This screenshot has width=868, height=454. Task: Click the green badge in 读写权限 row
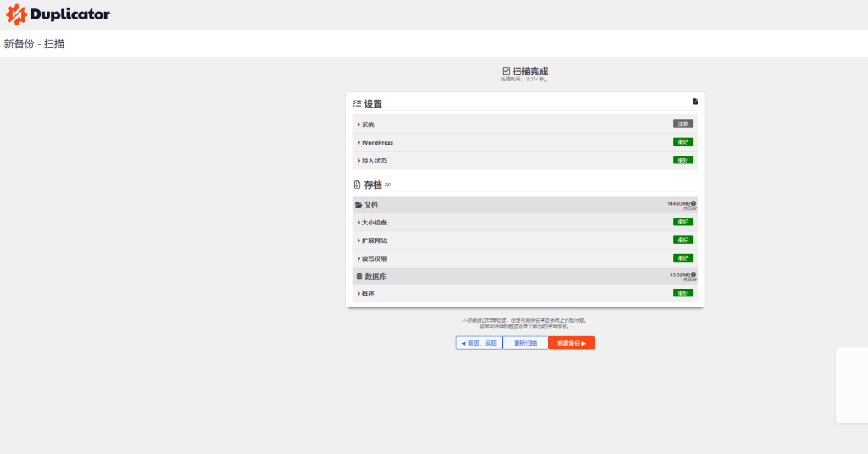pos(683,257)
